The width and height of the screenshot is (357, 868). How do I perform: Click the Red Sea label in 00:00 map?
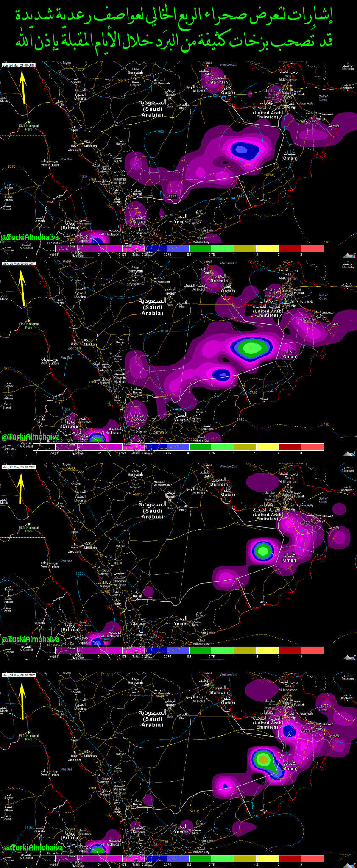click(x=66, y=357)
